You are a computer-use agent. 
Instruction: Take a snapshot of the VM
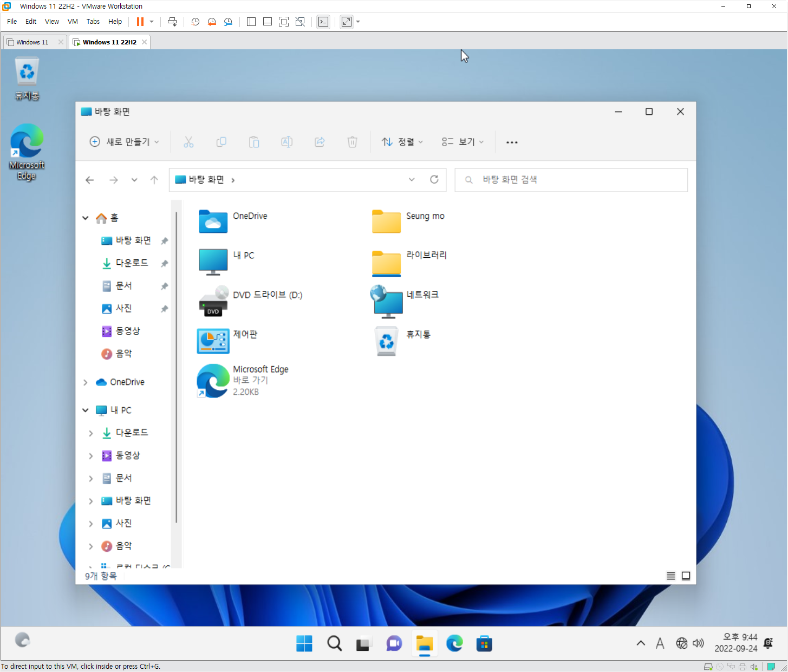click(196, 22)
